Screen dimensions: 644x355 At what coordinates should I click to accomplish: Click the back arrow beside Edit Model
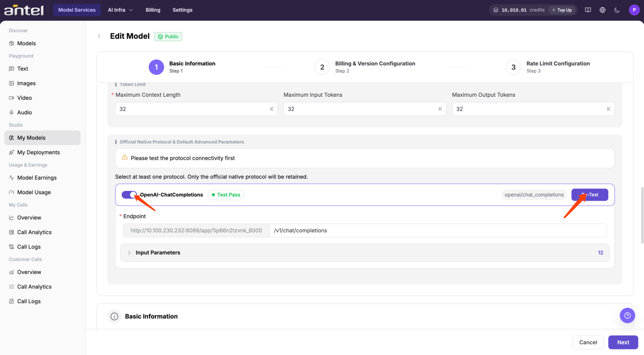coord(99,36)
